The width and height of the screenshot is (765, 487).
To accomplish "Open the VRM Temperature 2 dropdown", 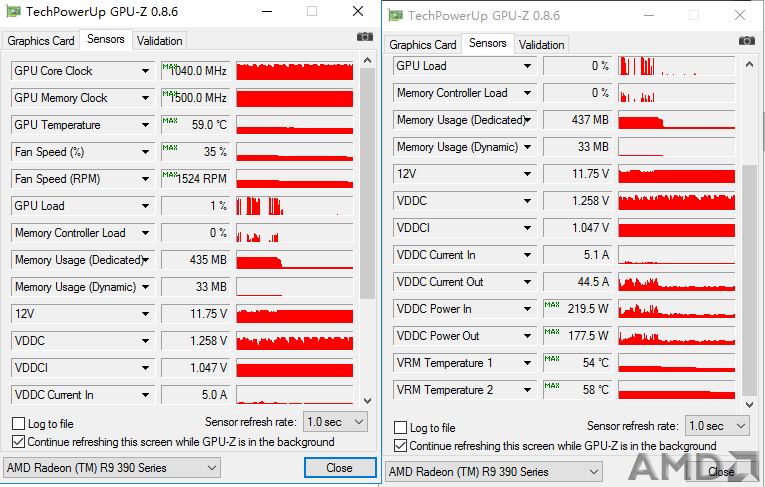I will click(527, 390).
